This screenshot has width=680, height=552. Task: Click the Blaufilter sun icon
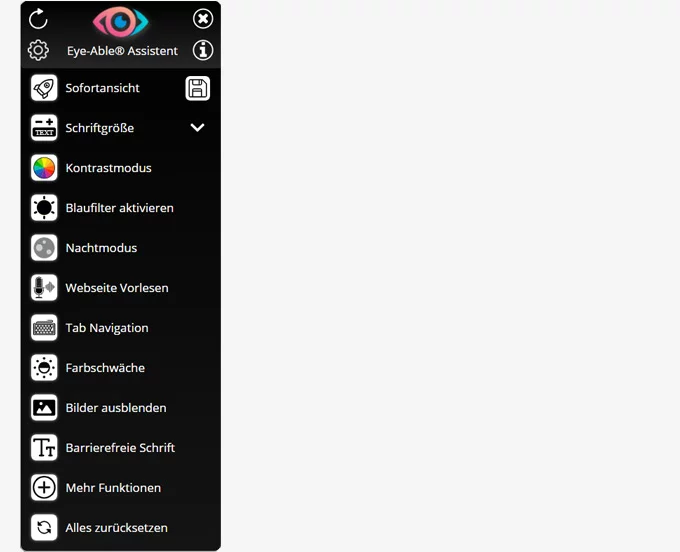(x=44, y=208)
